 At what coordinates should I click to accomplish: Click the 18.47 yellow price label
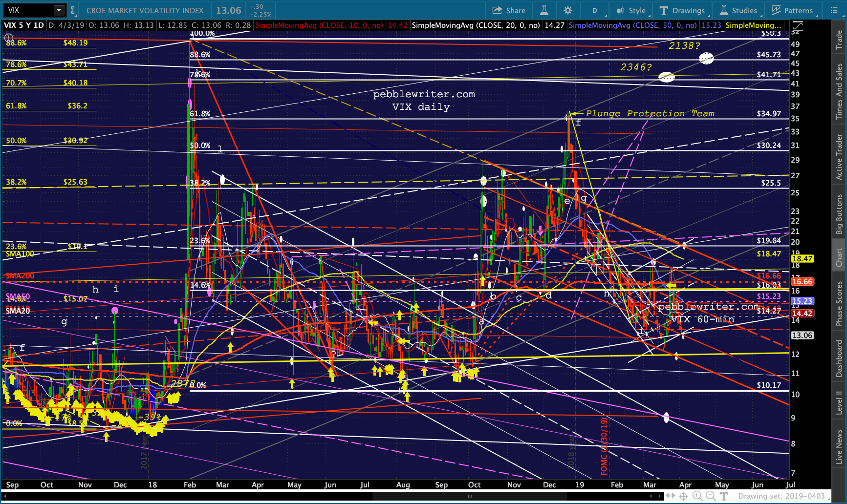(x=802, y=259)
